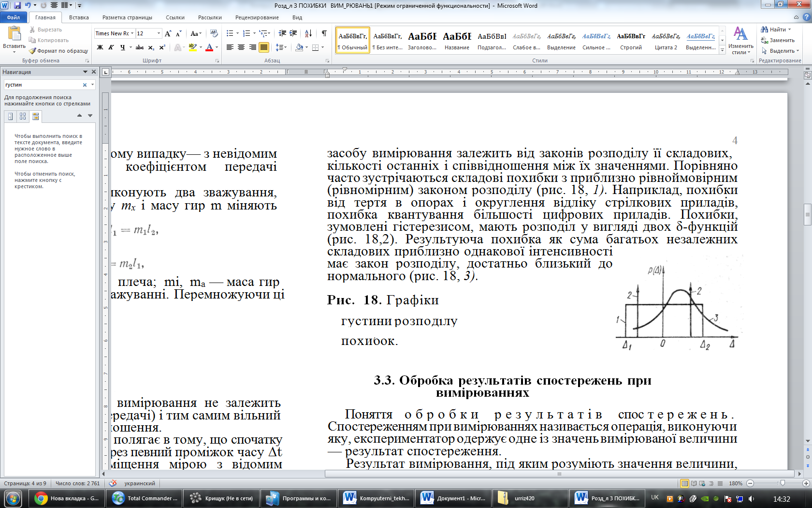Apply subscript formatting
This screenshot has height=508, width=812.
(151, 47)
